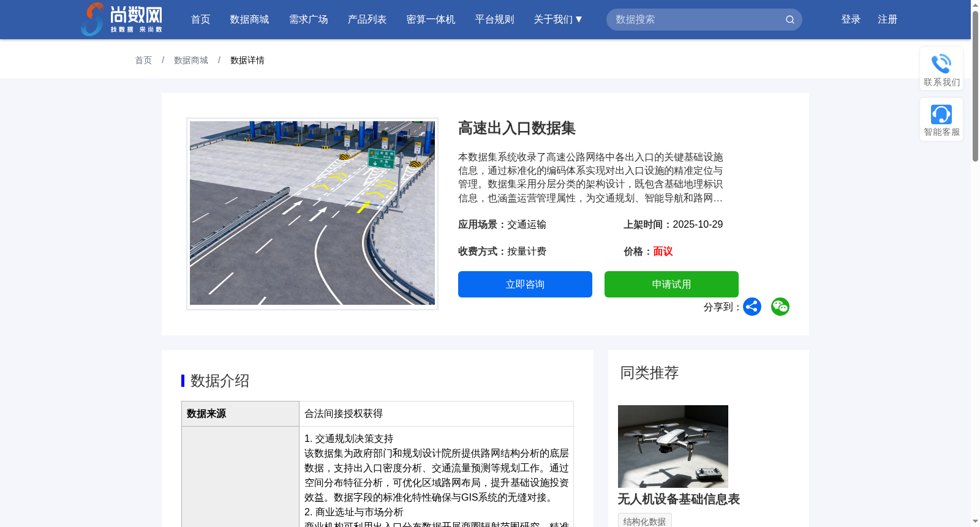Viewport: 980px width, 527px height.
Task: Click the scrollbar down arrow
Action: [x=975, y=522]
